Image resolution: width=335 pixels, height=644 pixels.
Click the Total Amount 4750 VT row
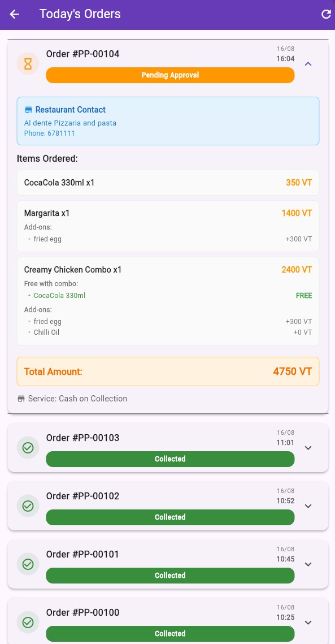[168, 371]
